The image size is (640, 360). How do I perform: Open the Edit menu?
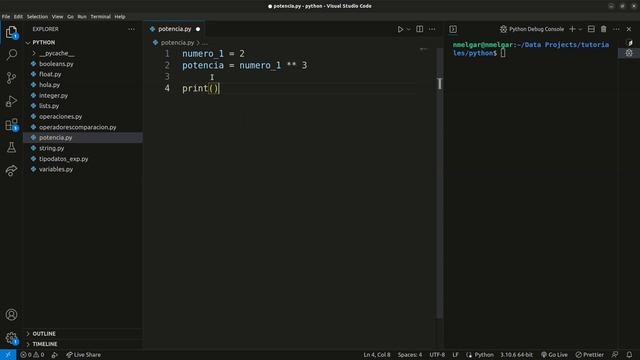[18, 17]
